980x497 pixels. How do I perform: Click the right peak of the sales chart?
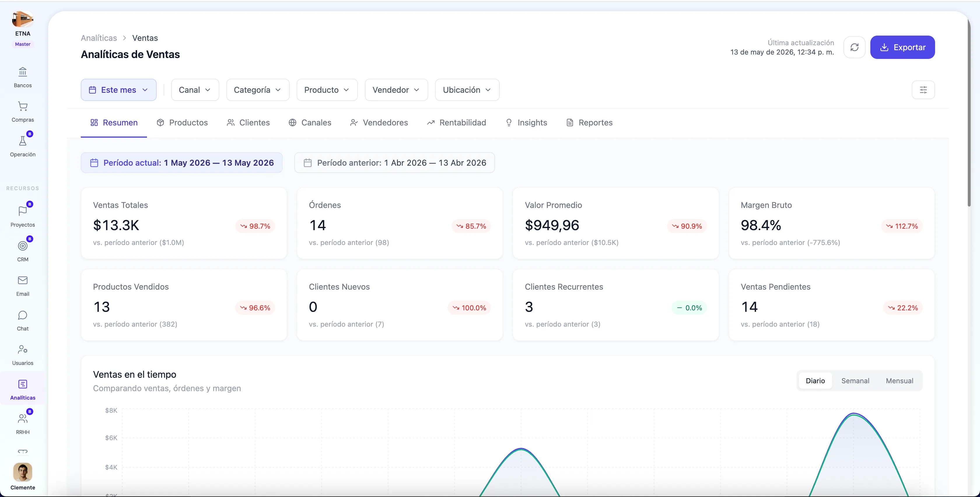pyautogui.click(x=854, y=414)
